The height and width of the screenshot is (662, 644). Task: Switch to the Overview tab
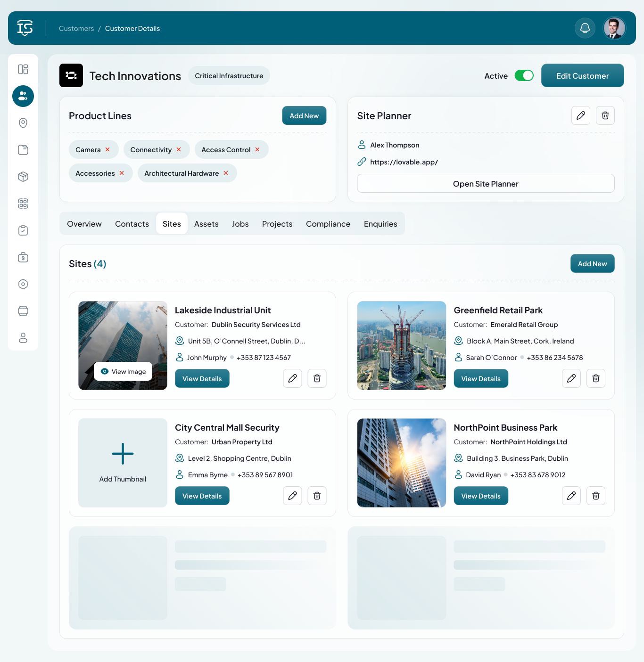pyautogui.click(x=84, y=224)
